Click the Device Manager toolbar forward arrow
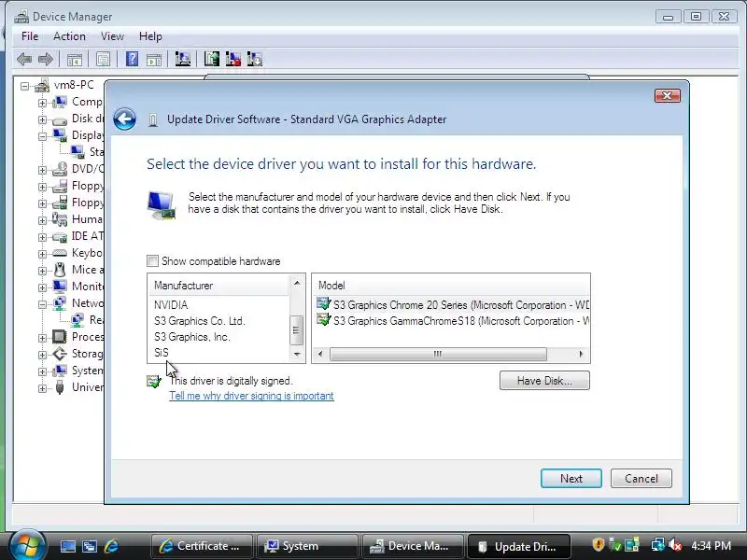Image resolution: width=747 pixels, height=560 pixels. pyautogui.click(x=45, y=60)
